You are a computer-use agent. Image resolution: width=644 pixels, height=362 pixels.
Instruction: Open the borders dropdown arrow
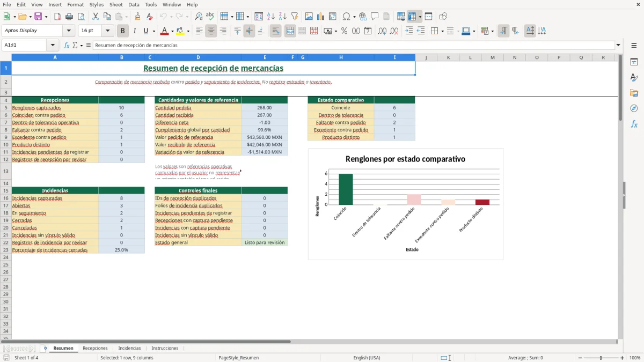tap(442, 31)
